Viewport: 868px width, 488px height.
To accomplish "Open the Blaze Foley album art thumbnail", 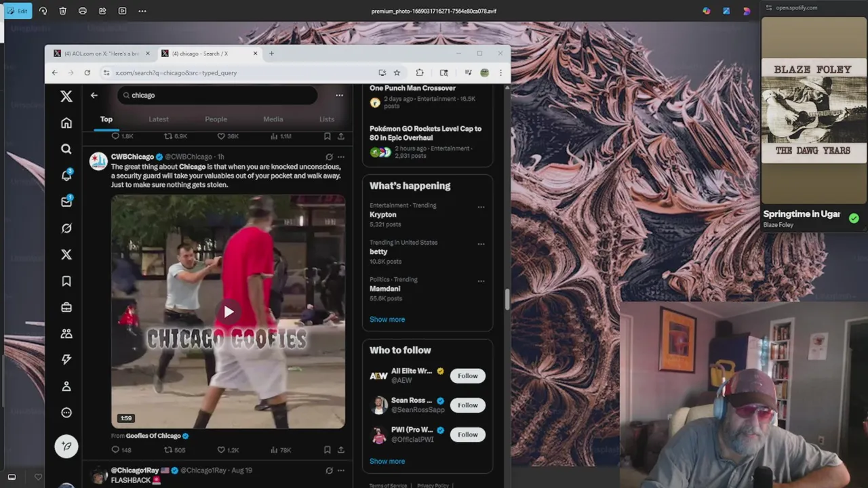I will point(814,110).
